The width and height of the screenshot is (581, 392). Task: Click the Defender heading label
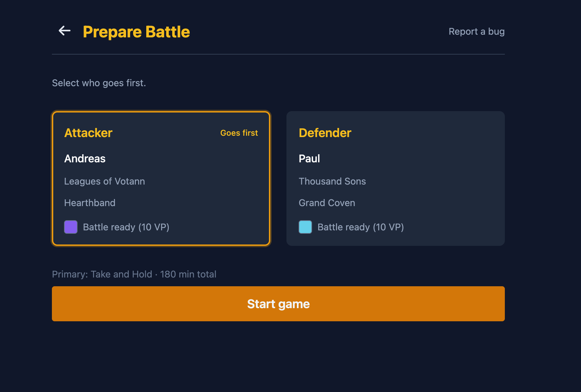[325, 133]
